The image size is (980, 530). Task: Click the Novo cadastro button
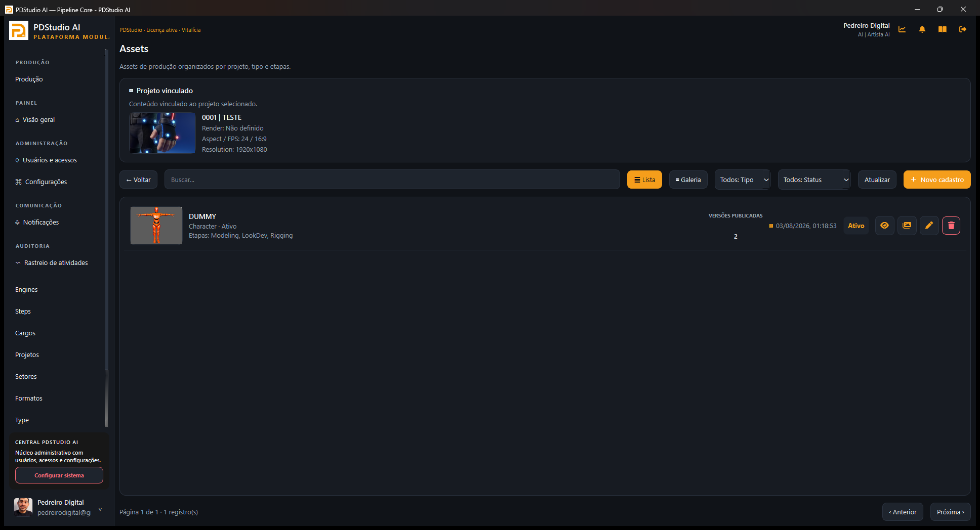tap(937, 180)
